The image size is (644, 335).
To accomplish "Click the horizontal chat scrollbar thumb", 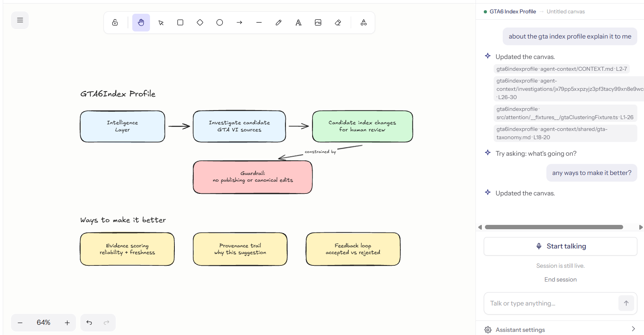I will [554, 227].
